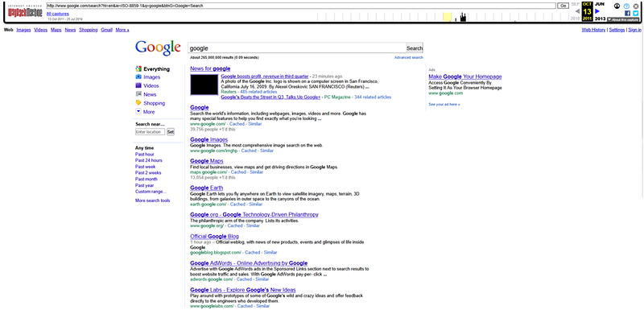
Task: Click the Google search text box
Action: (x=297, y=48)
